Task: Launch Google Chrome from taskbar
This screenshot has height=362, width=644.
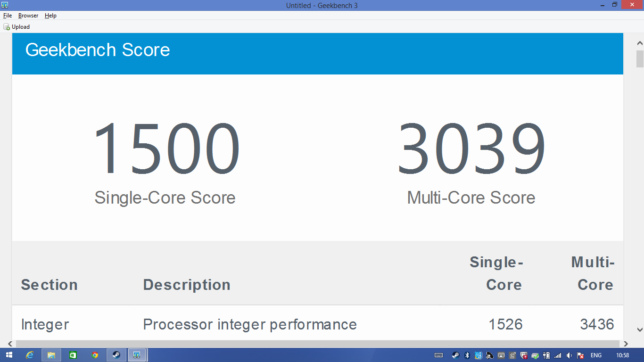Action: pyautogui.click(x=95, y=355)
